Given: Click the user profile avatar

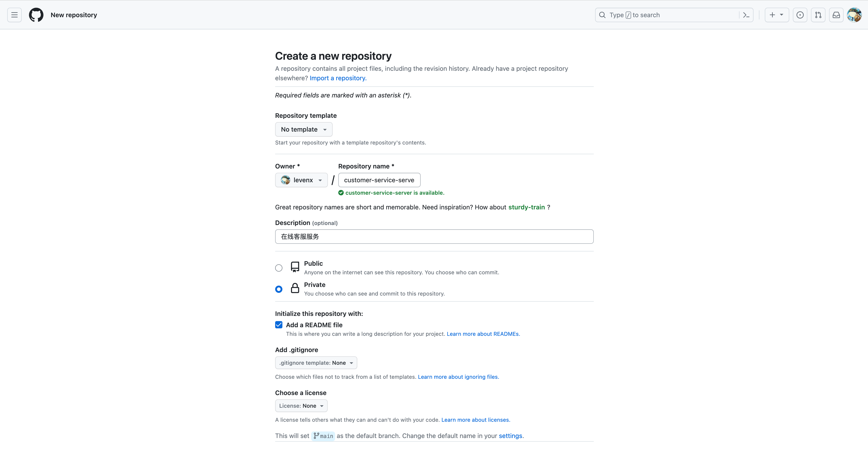Looking at the screenshot, I should 854,15.
